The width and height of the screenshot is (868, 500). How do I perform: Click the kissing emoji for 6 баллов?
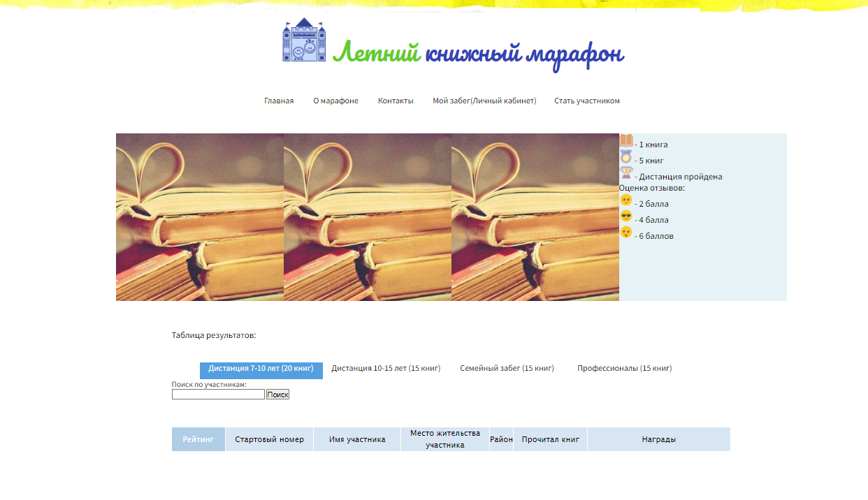click(x=626, y=232)
